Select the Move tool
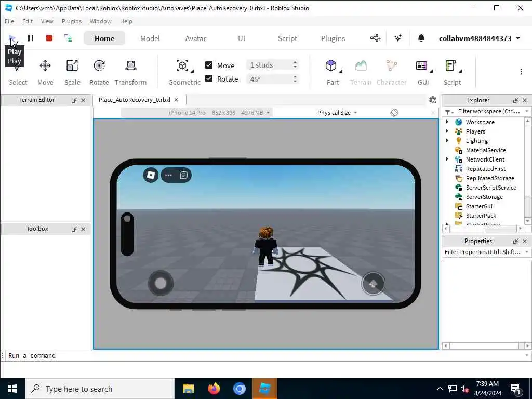This screenshot has width=532, height=399. pyautogui.click(x=45, y=72)
